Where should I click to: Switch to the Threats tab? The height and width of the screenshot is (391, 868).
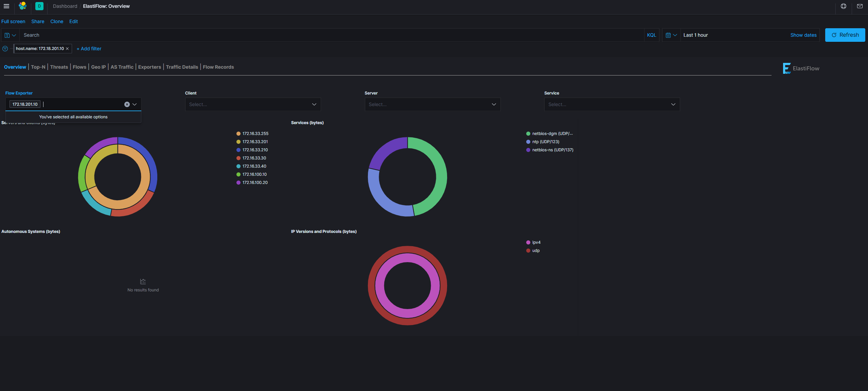(59, 67)
